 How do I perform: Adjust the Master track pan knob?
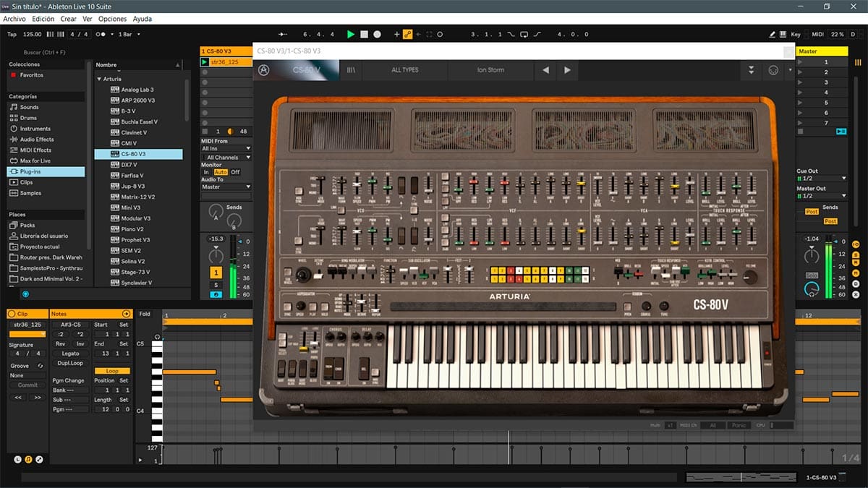pyautogui.click(x=811, y=256)
